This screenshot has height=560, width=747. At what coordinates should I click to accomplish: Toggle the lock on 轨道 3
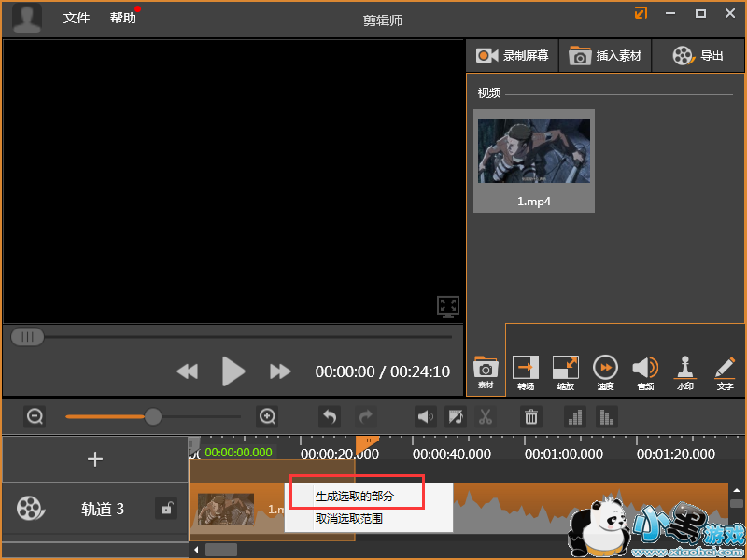point(166,509)
